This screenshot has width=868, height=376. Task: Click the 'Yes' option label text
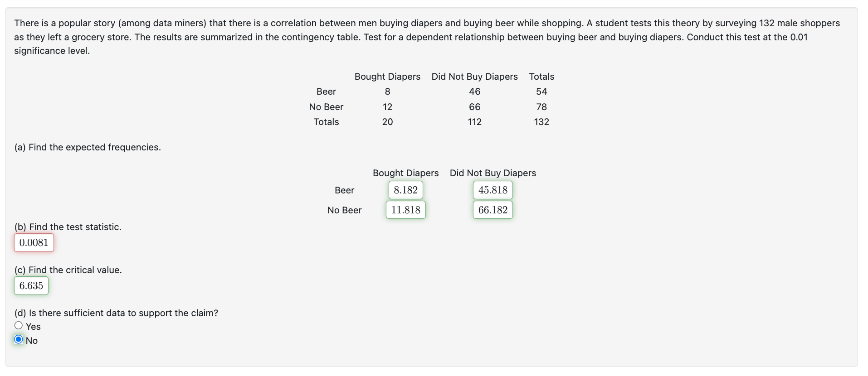point(33,327)
